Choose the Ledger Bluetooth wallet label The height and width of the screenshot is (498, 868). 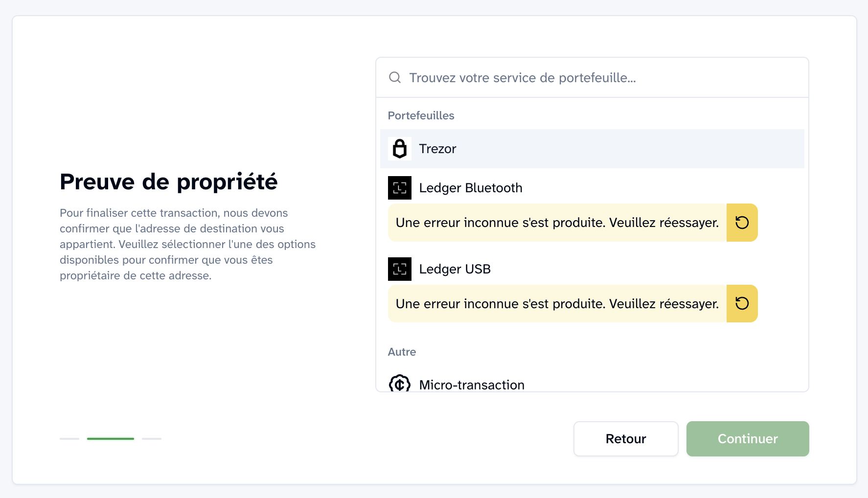click(x=471, y=188)
